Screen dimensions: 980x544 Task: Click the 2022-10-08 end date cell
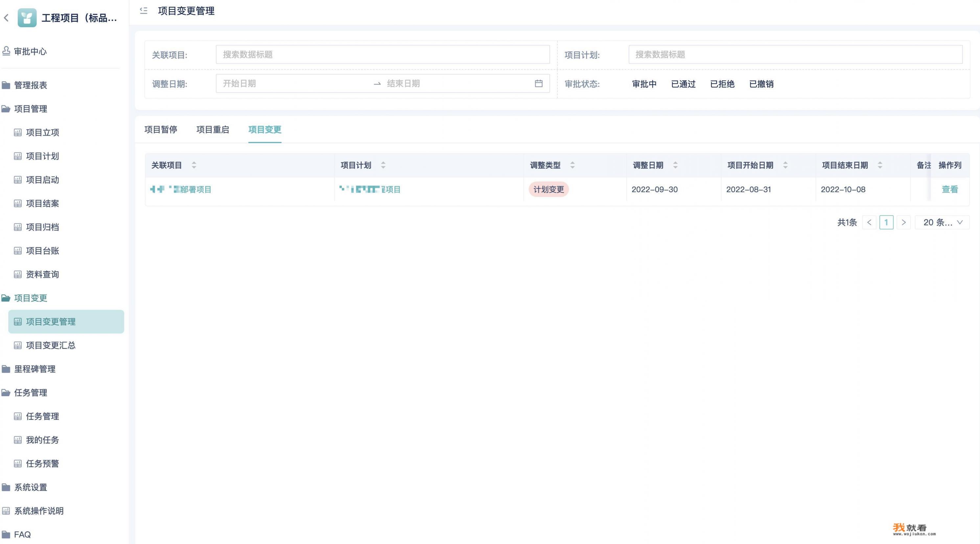coord(843,189)
